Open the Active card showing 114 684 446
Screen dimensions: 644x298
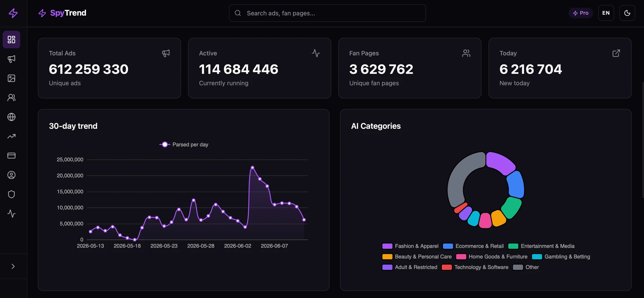260,68
